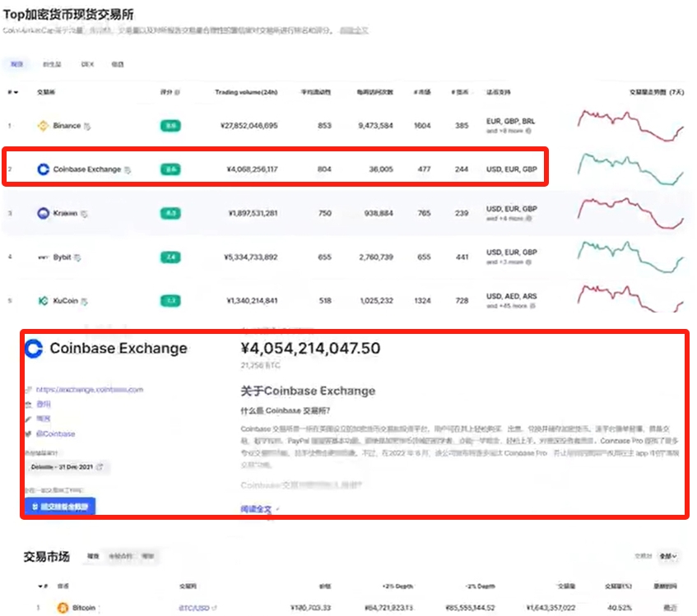Image resolution: width=697 pixels, height=616 pixels.
Task: Click the small icon next to KuCoin name
Action: (85, 301)
